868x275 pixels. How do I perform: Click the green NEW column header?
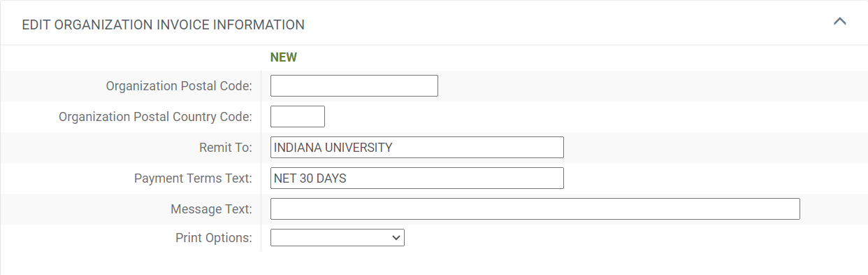[284, 57]
